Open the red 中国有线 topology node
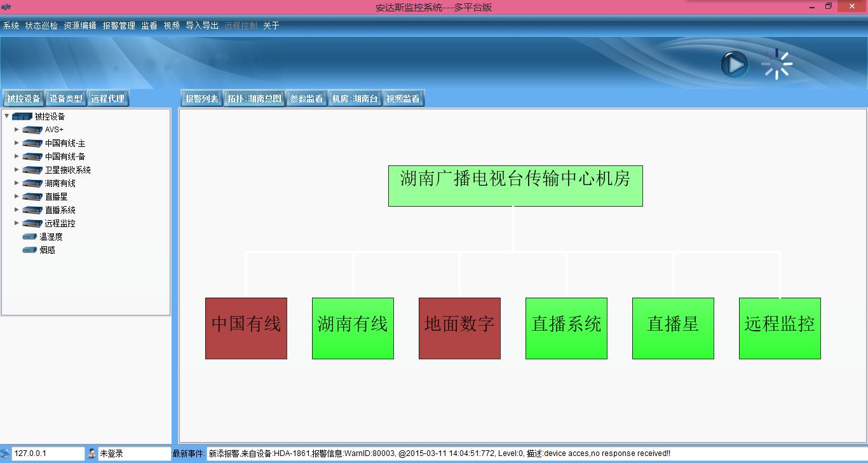 [x=246, y=328]
